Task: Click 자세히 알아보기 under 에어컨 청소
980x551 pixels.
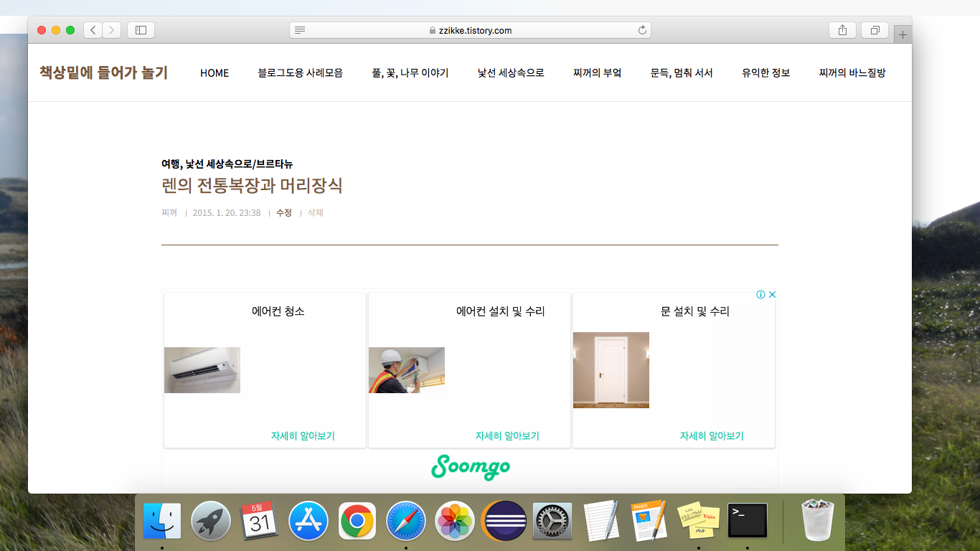Action: 303,435
